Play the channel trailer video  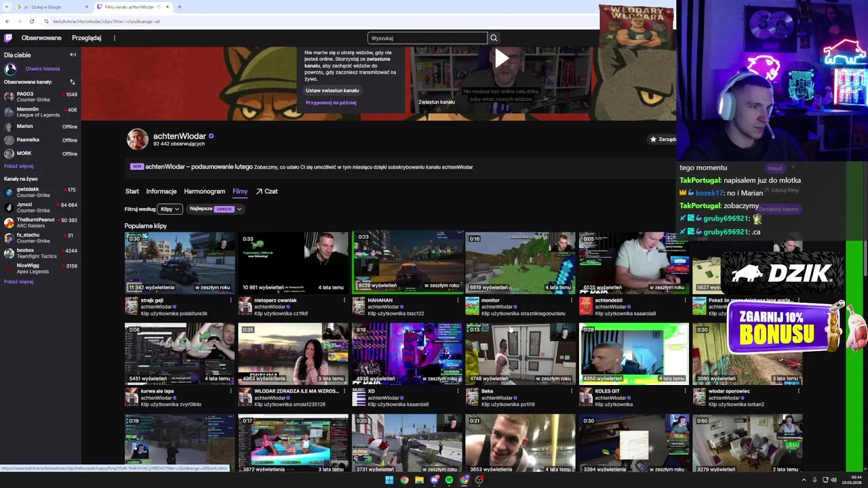point(501,58)
